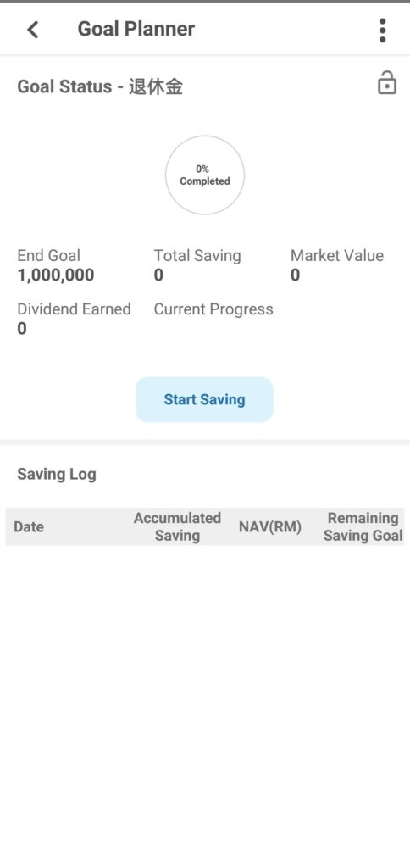Tap the Market Value figure
This screenshot has width=410, height=868.
tap(296, 275)
